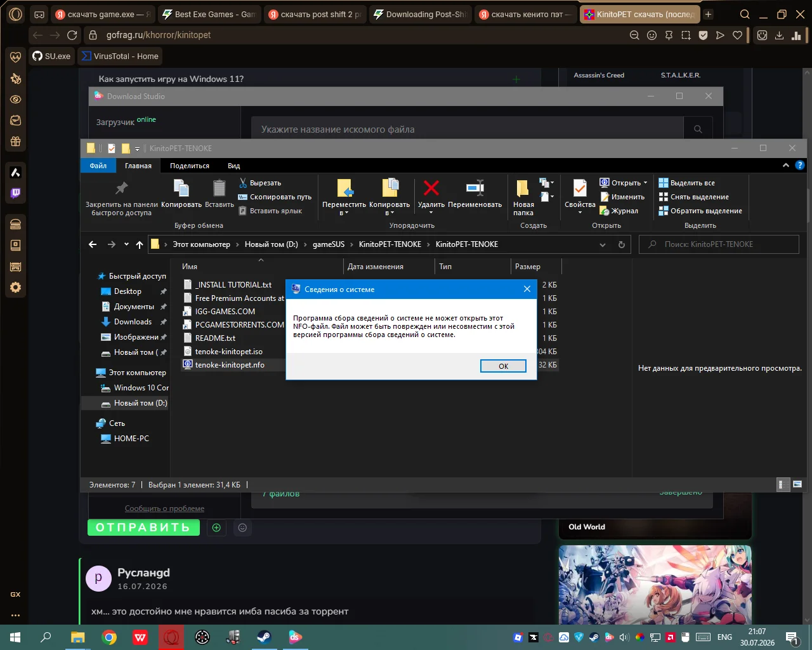Open recent locations dropdown arrow in Explorer
The image size is (812, 650).
(126, 244)
